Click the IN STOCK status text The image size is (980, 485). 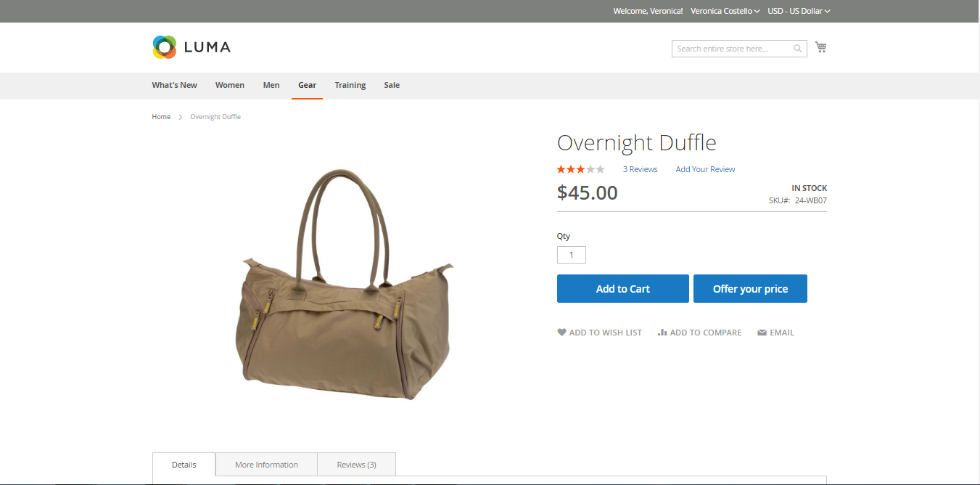810,188
